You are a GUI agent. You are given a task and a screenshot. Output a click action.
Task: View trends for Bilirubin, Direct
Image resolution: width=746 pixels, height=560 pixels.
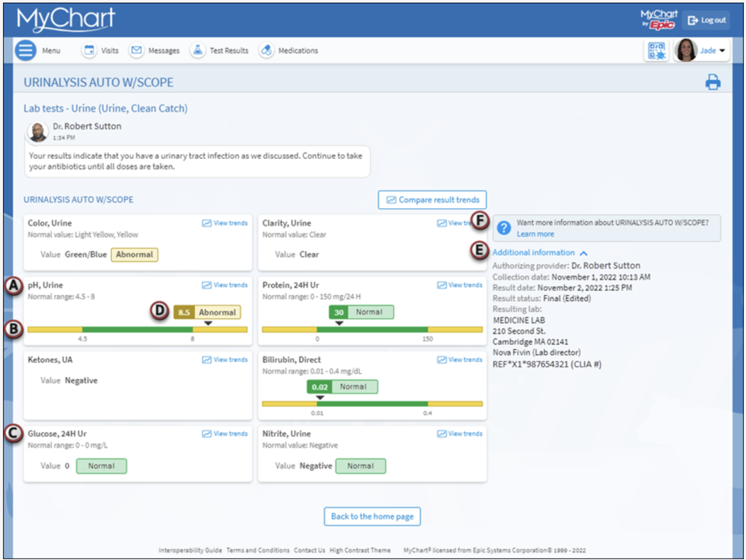459,359
